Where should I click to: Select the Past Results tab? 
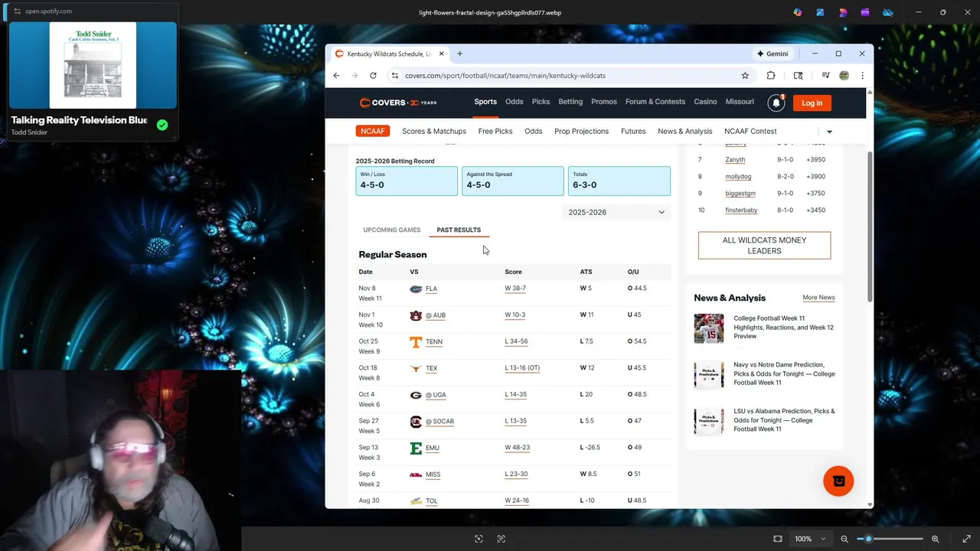[459, 230]
